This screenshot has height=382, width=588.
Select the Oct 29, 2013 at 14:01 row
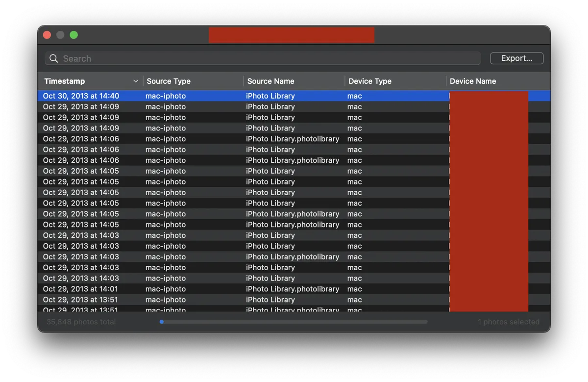coord(196,289)
